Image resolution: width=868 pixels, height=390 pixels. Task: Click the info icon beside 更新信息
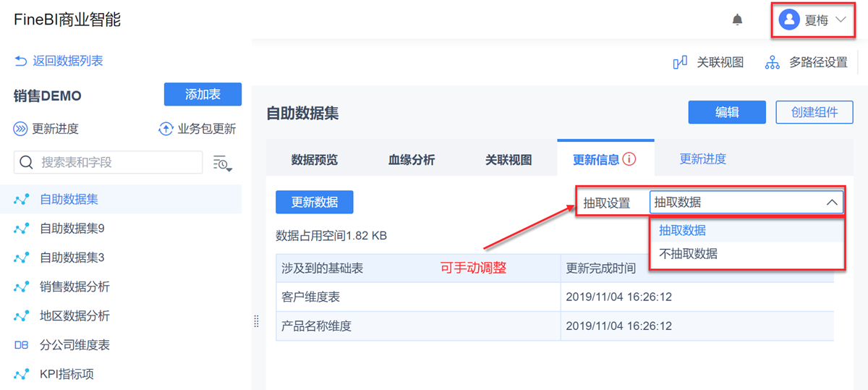(x=629, y=159)
